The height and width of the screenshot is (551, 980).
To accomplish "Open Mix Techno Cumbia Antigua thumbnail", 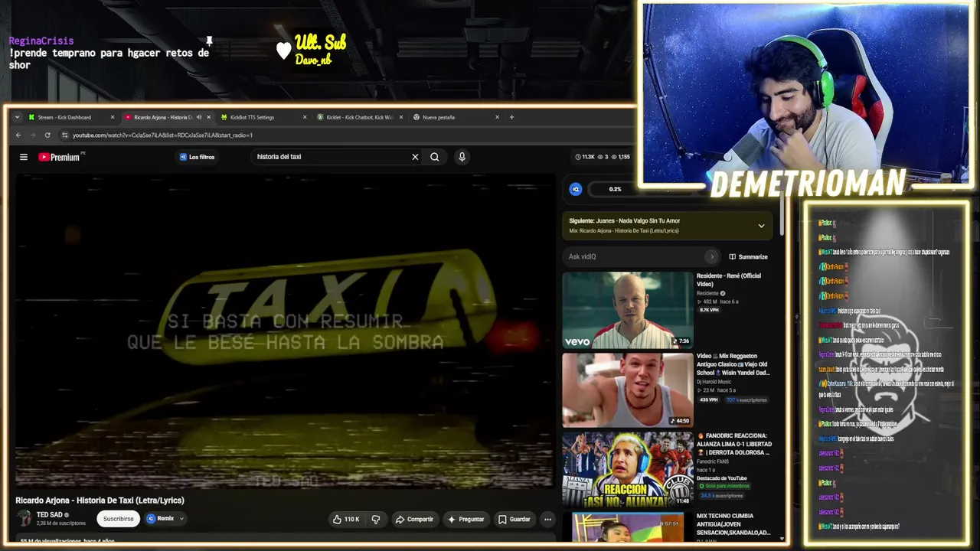I will point(628,527).
